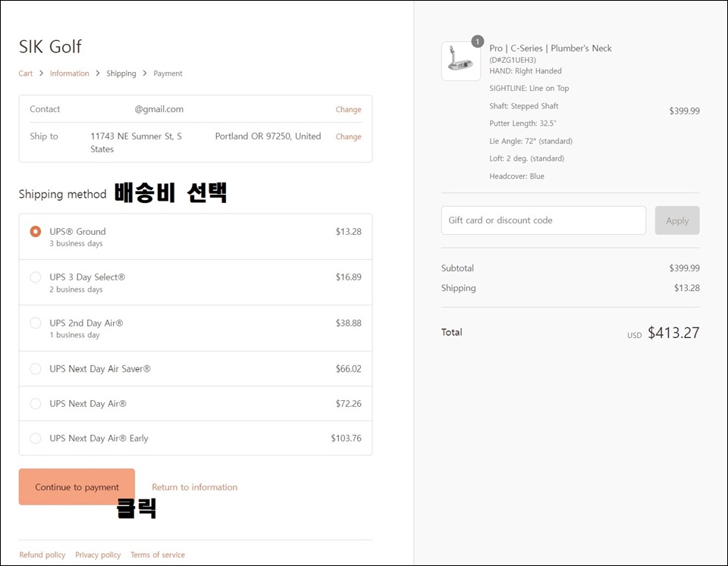
Task: Pick UPS Next Day Air Saver option
Action: click(36, 369)
